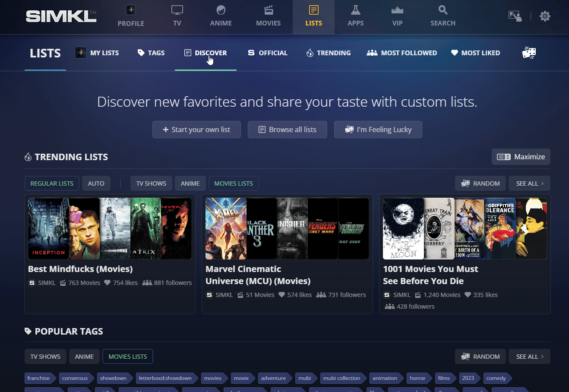569x392 pixels.
Task: Go to the VIP crown section
Action: pyautogui.click(x=397, y=16)
